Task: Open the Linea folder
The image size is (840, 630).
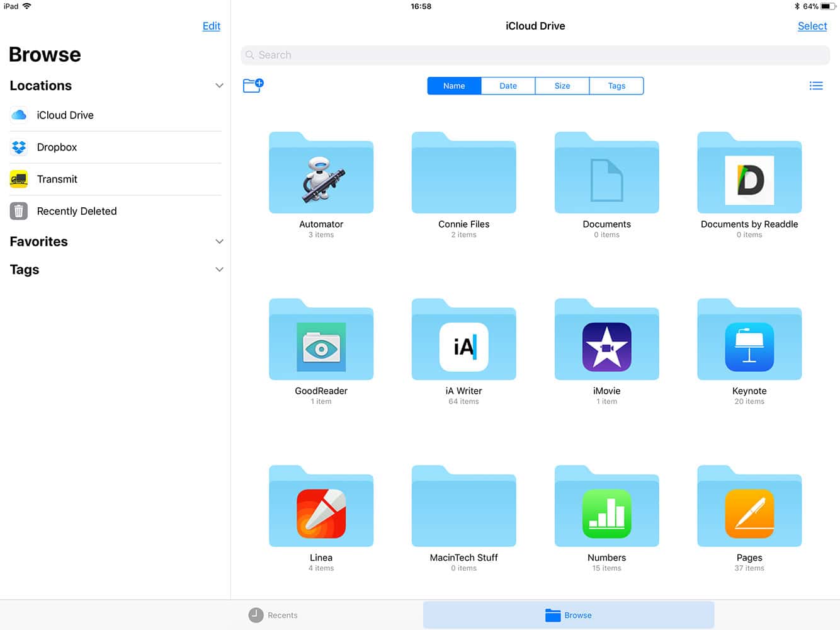Action: (321, 506)
